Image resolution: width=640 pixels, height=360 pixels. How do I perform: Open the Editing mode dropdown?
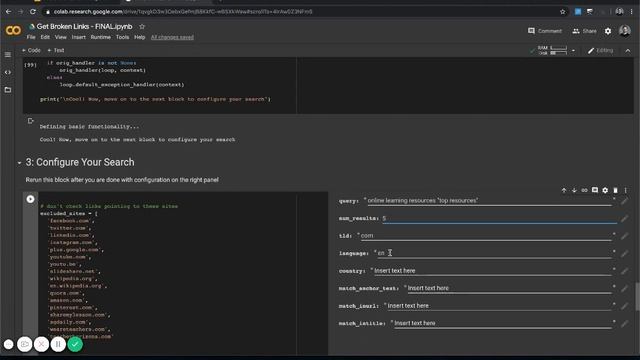pyautogui.click(x=600, y=51)
